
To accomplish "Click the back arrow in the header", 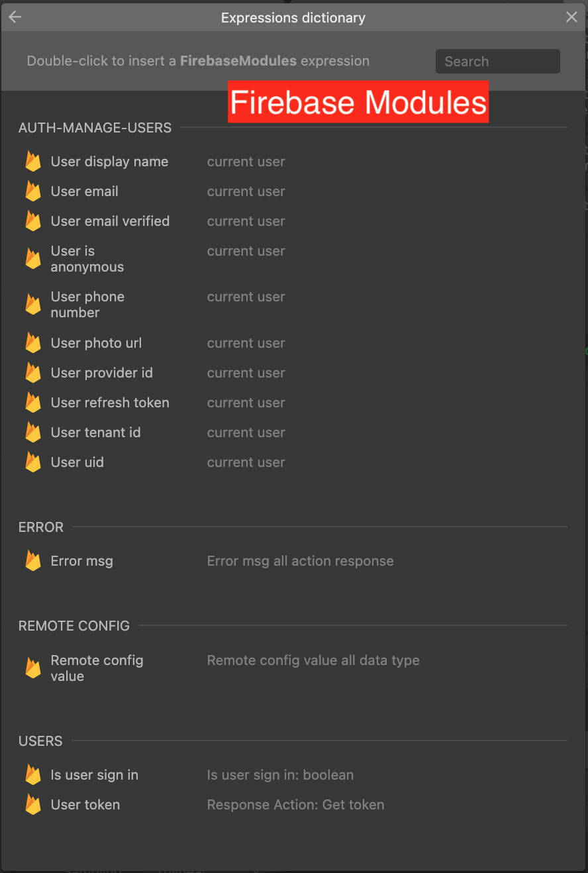I will (x=15, y=18).
